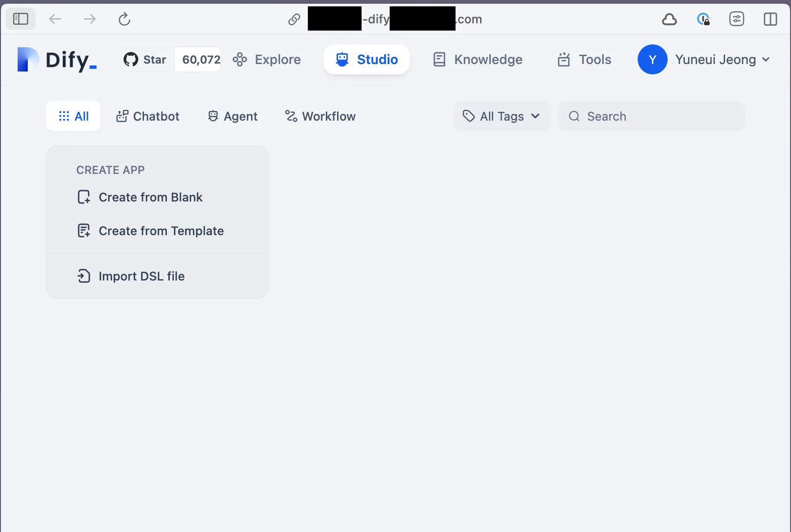791x532 pixels.
Task: Open the Explore section
Action: point(266,59)
